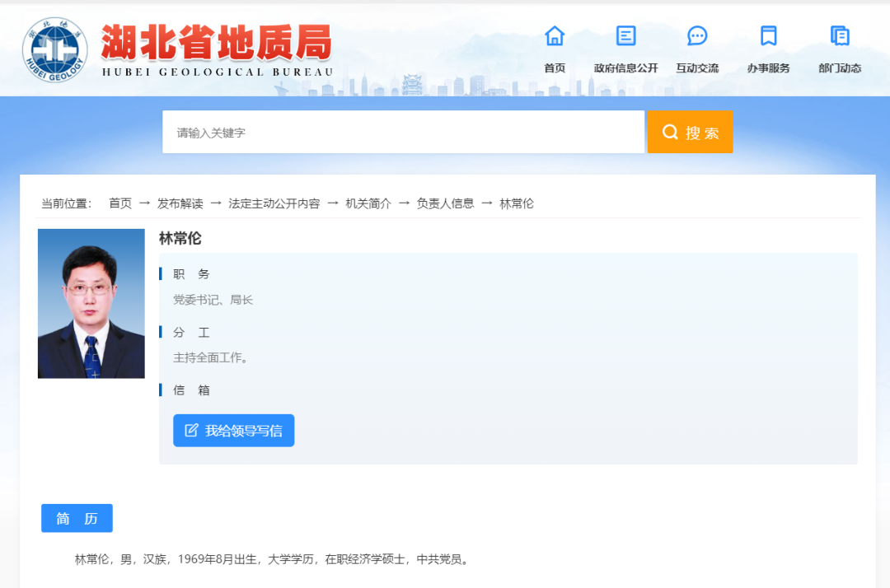Viewport: 890px width, 588px height.
Task: Open the 部门动态 menu item
Action: pos(840,68)
